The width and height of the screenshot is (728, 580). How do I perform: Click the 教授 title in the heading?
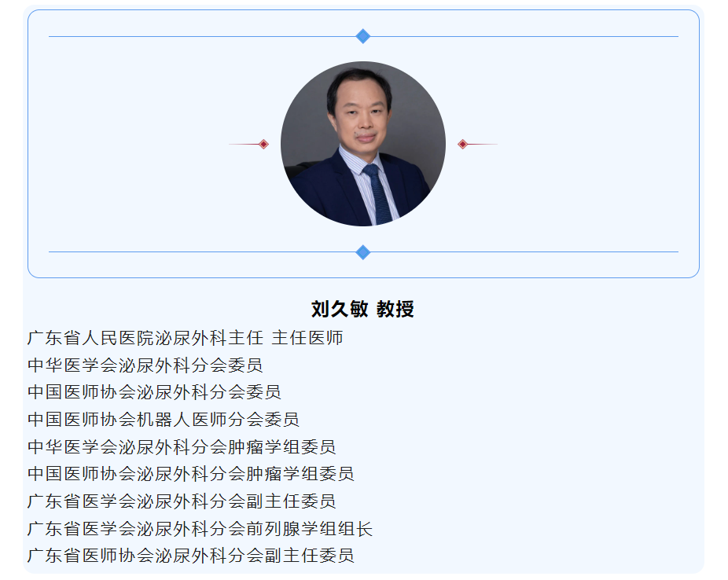coord(395,309)
